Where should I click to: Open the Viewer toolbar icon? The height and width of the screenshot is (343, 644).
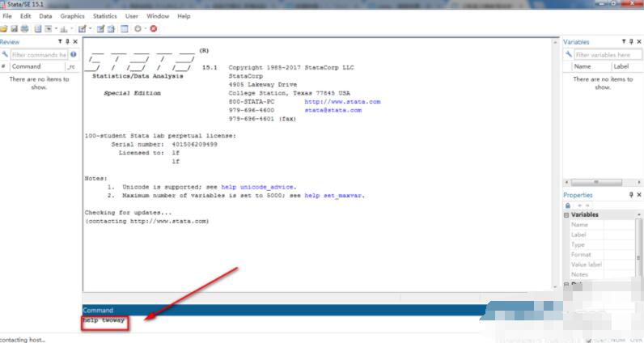[x=48, y=29]
